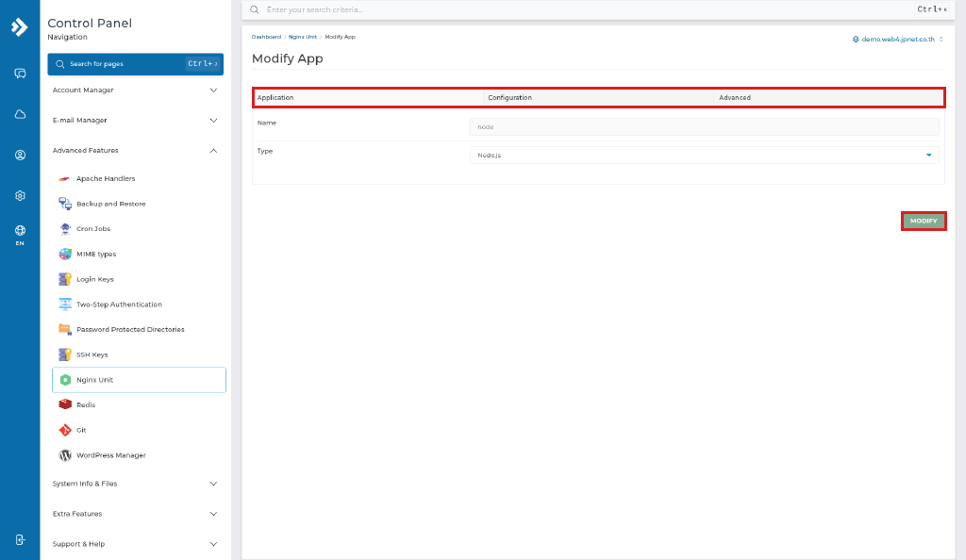This screenshot has width=966, height=560.
Task: Open the WordPress Manager icon
Action: (x=65, y=455)
